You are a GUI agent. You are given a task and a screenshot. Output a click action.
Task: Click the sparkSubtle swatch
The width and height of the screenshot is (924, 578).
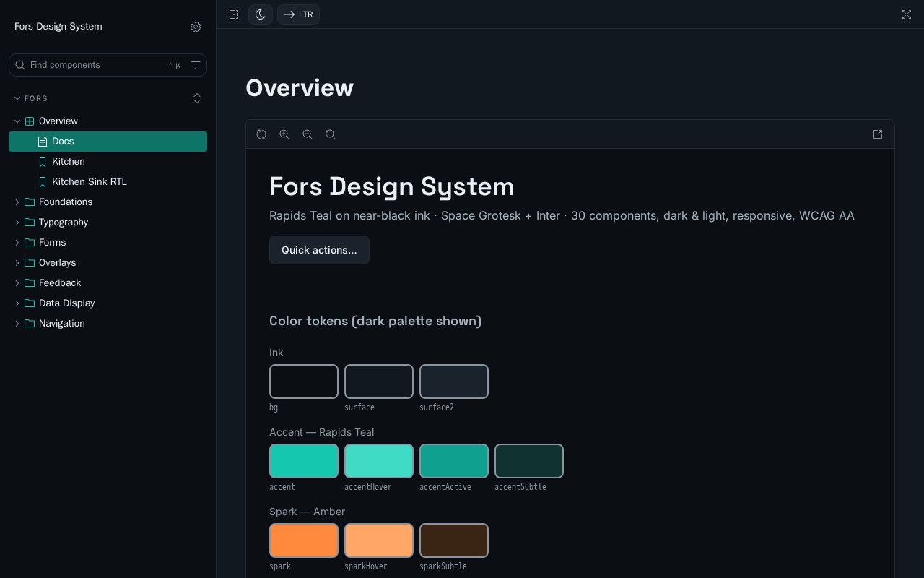(x=454, y=540)
